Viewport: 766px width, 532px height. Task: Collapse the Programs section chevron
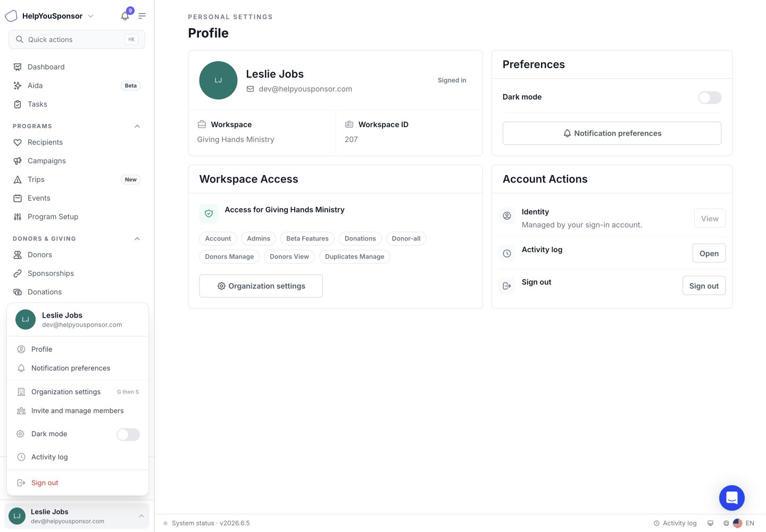(x=137, y=126)
